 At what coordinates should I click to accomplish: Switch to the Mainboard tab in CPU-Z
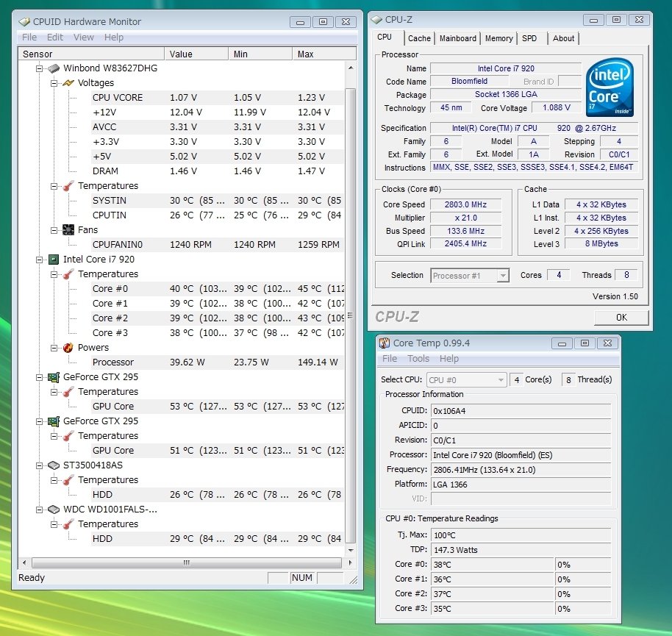[x=458, y=38]
